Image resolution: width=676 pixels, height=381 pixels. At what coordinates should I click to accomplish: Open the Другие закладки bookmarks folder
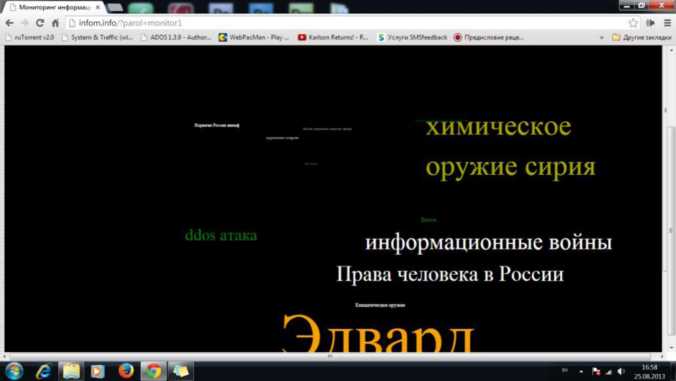click(642, 37)
